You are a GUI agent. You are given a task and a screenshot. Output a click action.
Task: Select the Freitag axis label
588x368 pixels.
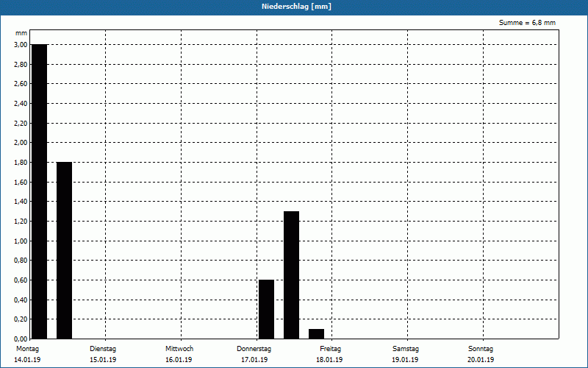(x=330, y=349)
